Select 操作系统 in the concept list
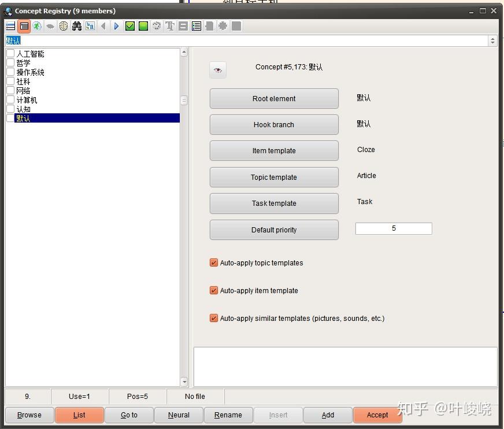This screenshot has height=429, width=504. pos(30,72)
